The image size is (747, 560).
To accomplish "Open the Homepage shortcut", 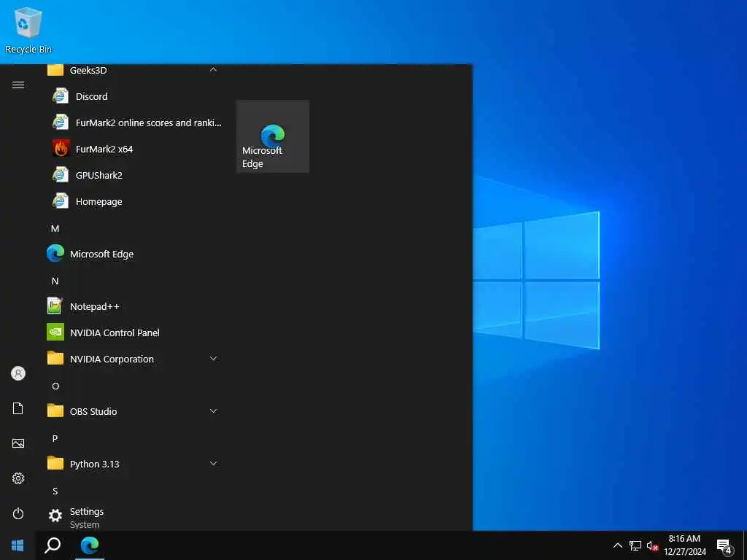I will [136, 201].
